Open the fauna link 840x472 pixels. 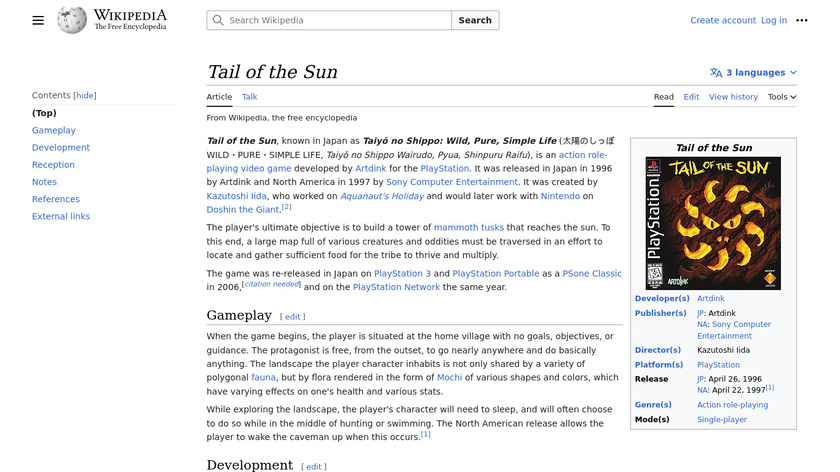click(263, 378)
